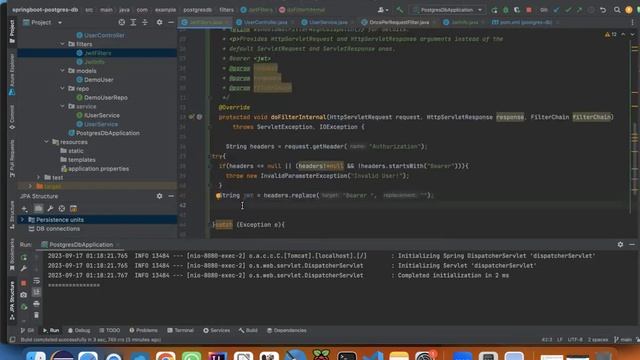Select DemoUserRepo in project tree
This screenshot has width=640, height=360.
coord(106,98)
